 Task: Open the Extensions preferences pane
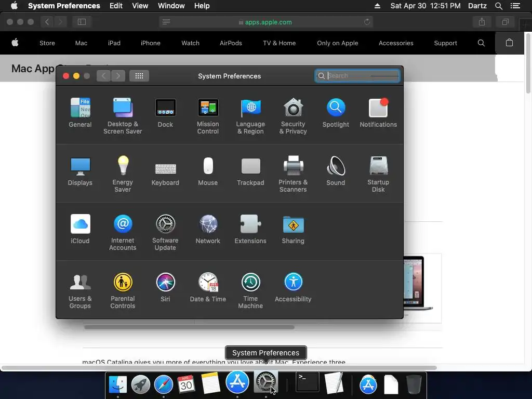[251, 229]
